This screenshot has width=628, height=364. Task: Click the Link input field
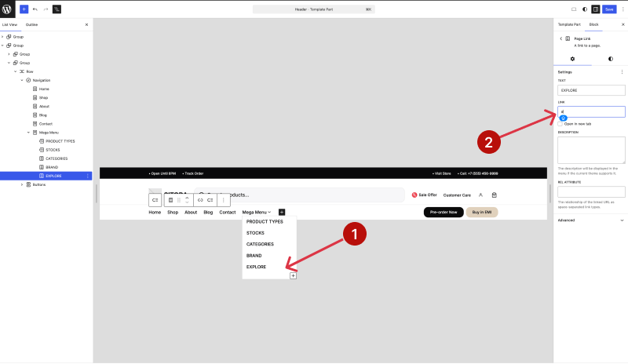591,111
